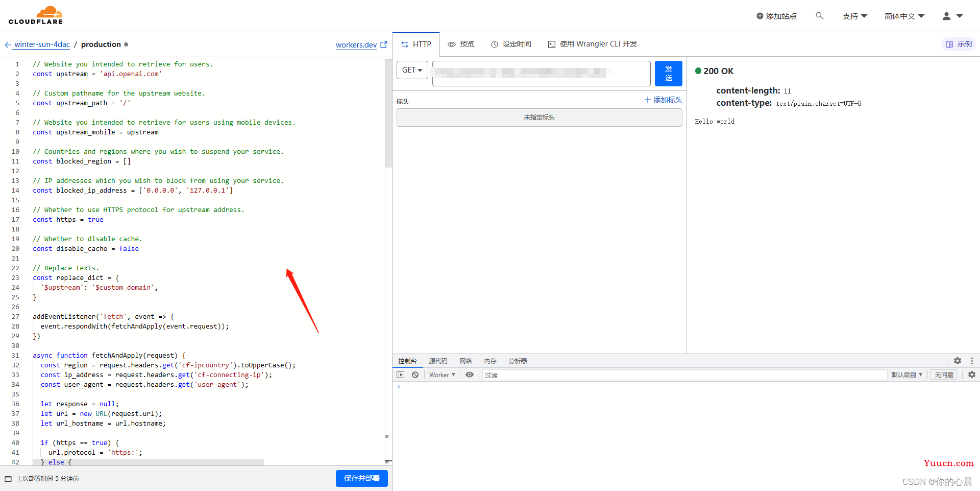This screenshot has width=980, height=491.
Task: Click the Hello world response body
Action: [715, 122]
